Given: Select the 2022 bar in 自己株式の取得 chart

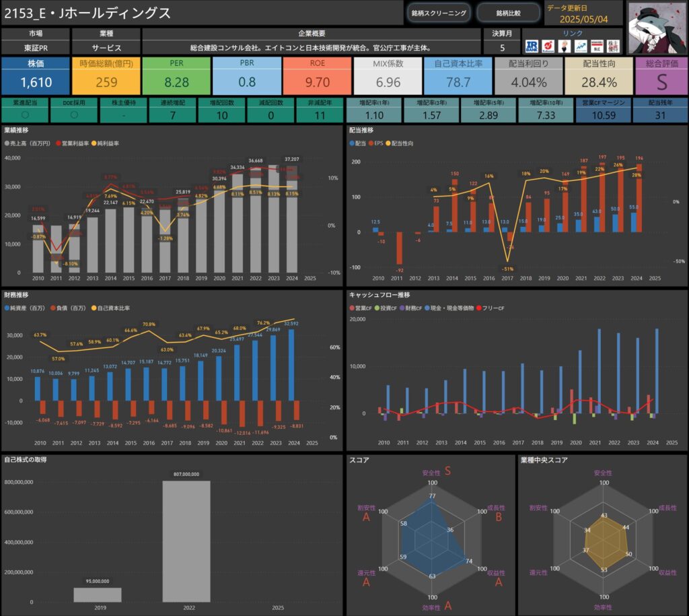Looking at the screenshot, I should [186, 541].
